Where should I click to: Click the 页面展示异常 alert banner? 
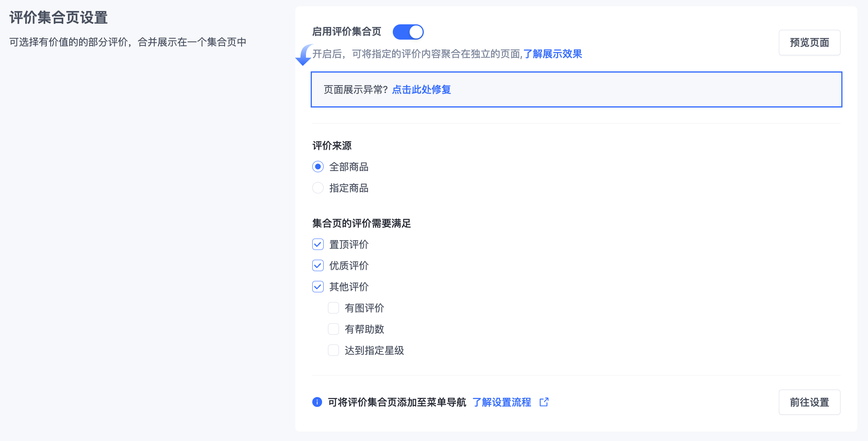pyautogui.click(x=577, y=89)
